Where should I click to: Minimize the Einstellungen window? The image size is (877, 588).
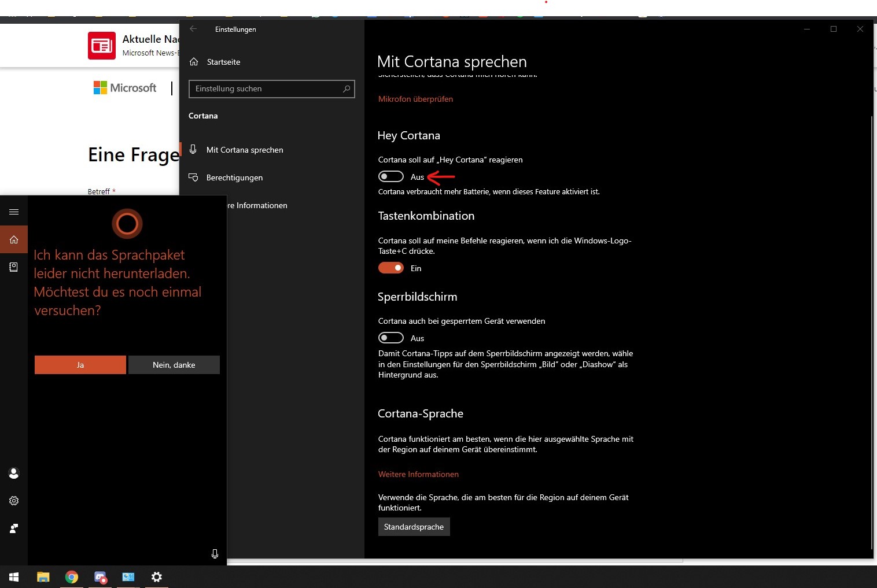coord(807,29)
